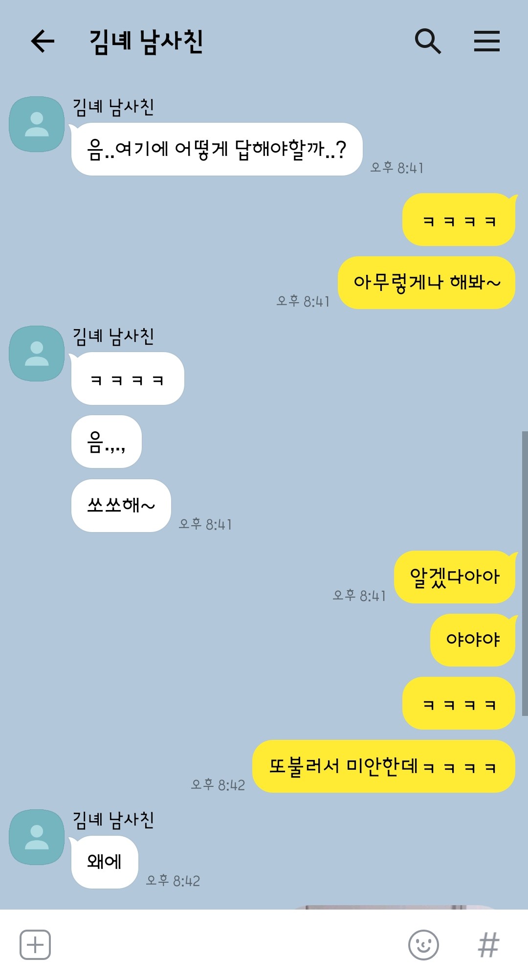
Task: Open chat search magnifier icon
Action: point(428,41)
